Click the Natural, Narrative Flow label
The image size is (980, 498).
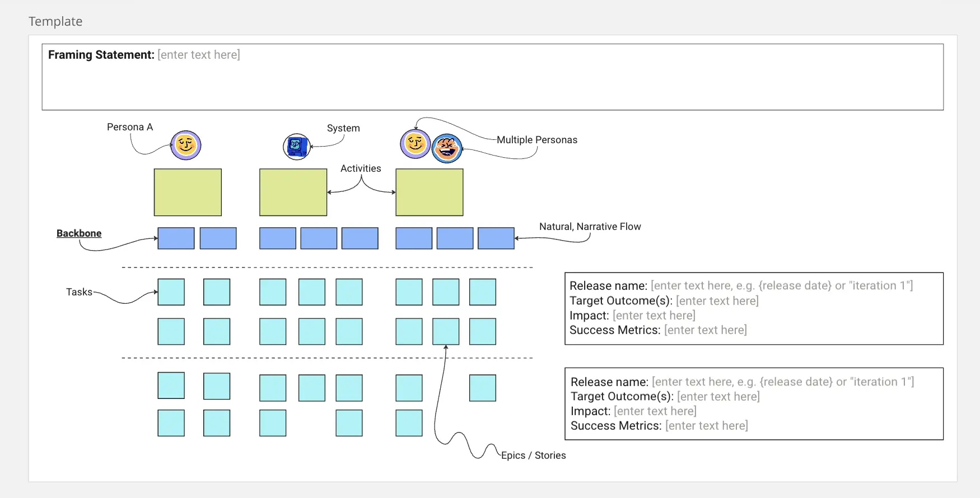click(x=590, y=227)
